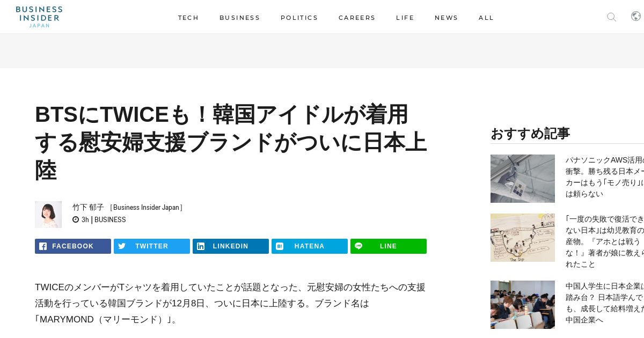Go to the LIFE section
Viewport: 644px width, 338px height.
tap(405, 18)
